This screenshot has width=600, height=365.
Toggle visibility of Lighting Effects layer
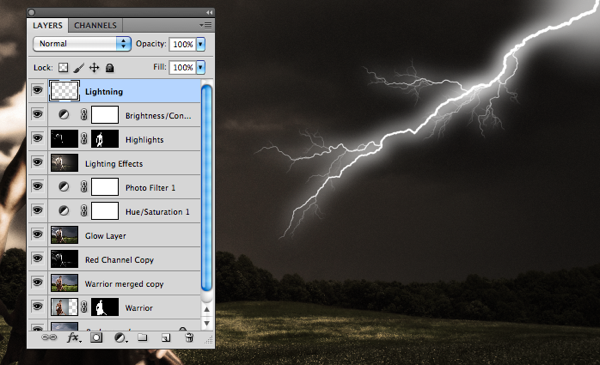pyautogui.click(x=38, y=162)
